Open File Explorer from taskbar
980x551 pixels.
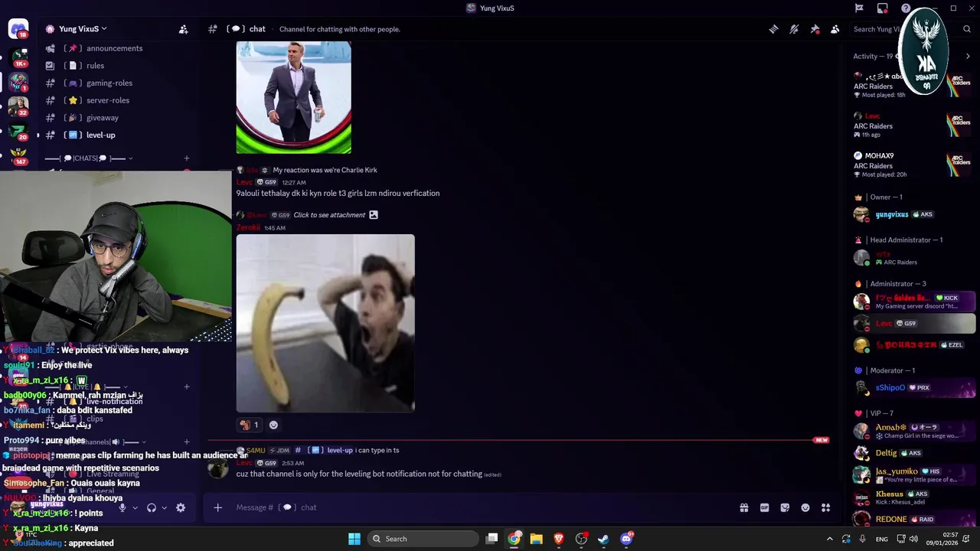tap(537, 539)
